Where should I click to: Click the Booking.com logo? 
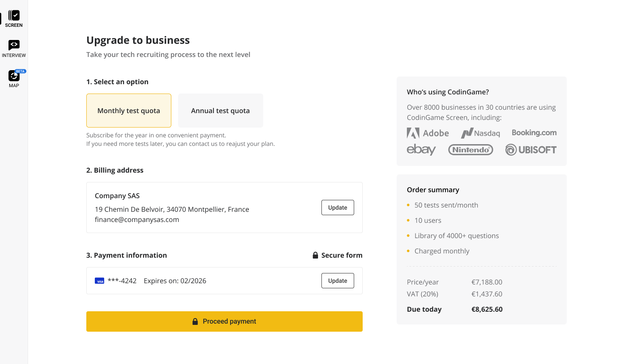point(534,133)
